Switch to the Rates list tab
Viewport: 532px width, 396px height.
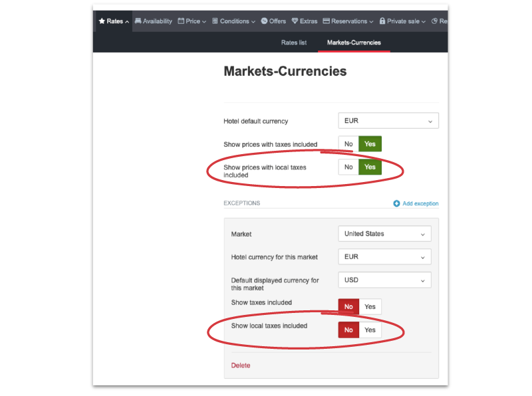[x=294, y=43]
